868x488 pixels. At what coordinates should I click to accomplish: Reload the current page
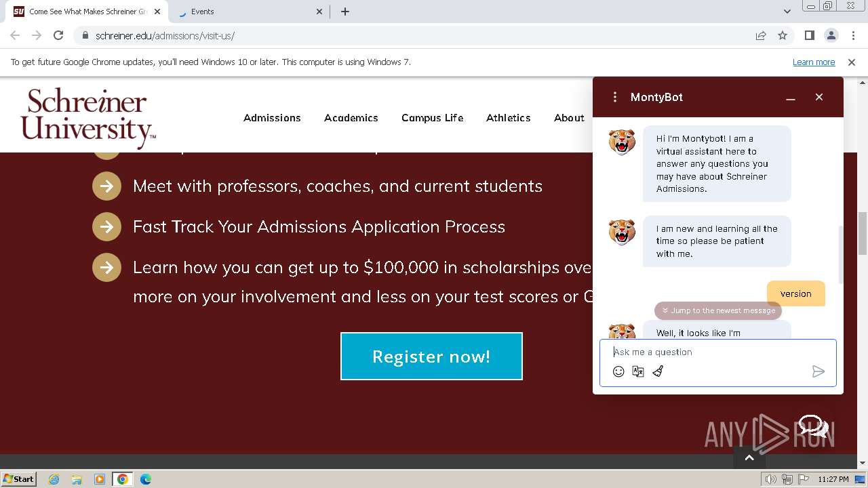(x=58, y=35)
